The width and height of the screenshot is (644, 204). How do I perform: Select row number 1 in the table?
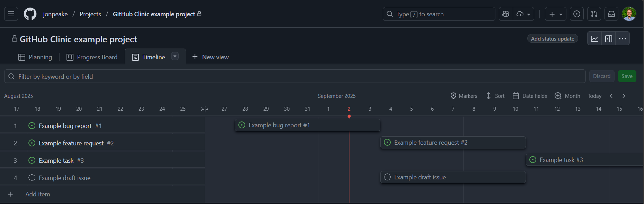(x=15, y=126)
